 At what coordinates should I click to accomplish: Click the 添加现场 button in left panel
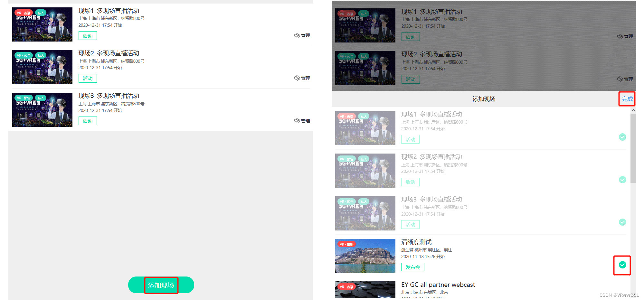pos(161,285)
